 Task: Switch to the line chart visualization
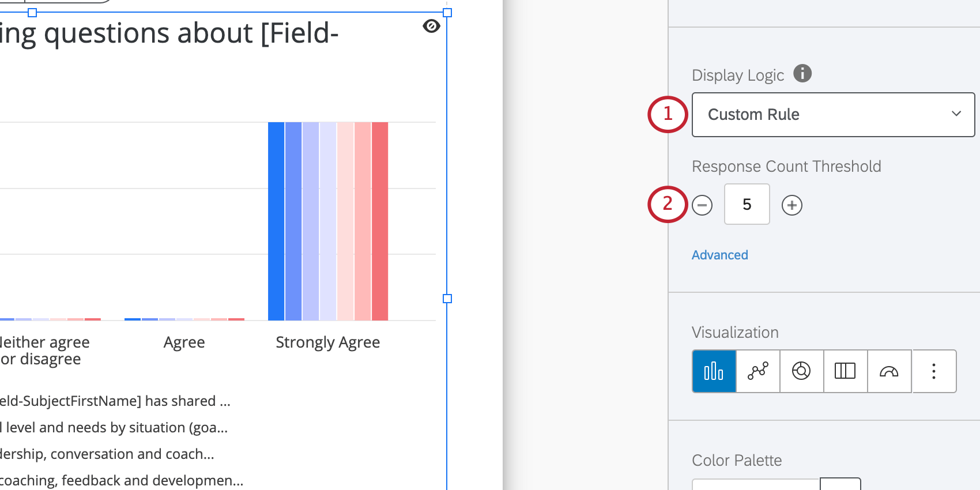pyautogui.click(x=757, y=371)
